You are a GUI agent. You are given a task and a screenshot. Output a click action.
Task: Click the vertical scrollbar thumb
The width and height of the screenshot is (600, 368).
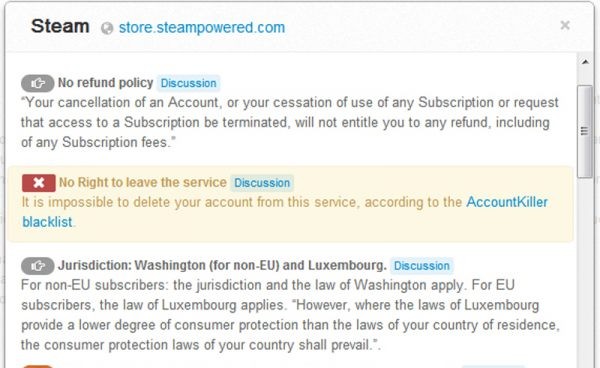584,132
